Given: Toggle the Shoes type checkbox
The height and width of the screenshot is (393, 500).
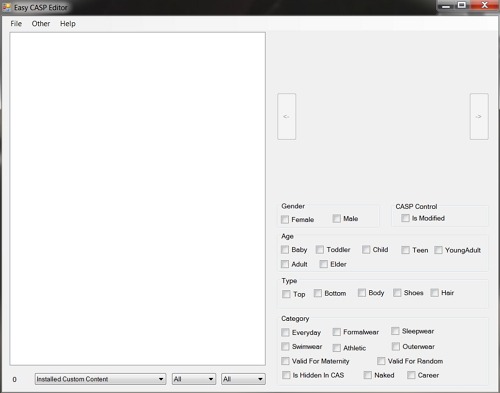Looking at the screenshot, I should tap(397, 293).
